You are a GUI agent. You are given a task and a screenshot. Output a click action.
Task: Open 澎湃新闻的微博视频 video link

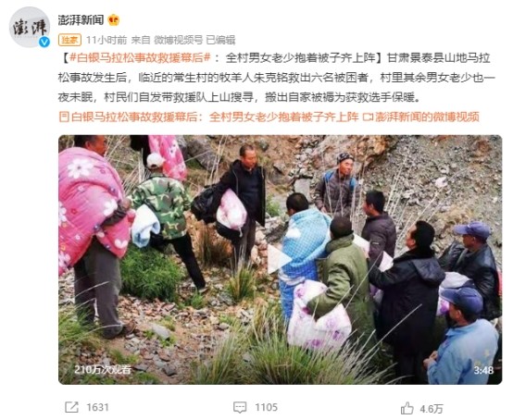(x=421, y=117)
